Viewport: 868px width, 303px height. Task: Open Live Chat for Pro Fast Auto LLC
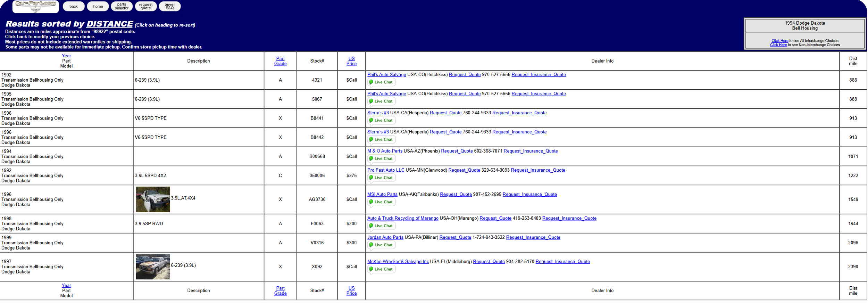381,178
